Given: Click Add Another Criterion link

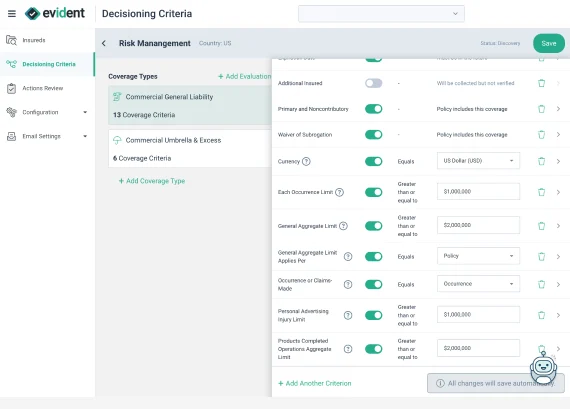Looking at the screenshot, I should coord(315,384).
